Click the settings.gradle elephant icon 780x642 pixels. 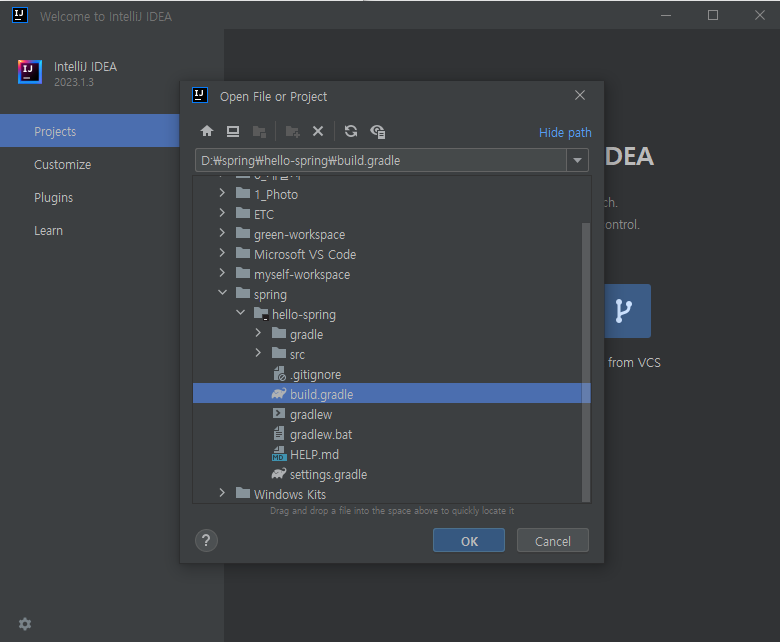279,474
